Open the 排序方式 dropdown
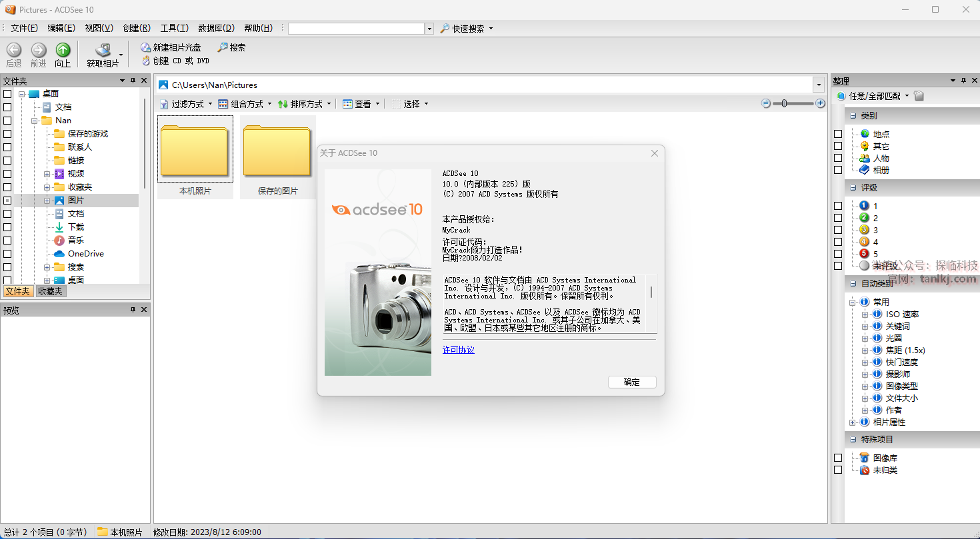The height and width of the screenshot is (539, 980). 304,104
